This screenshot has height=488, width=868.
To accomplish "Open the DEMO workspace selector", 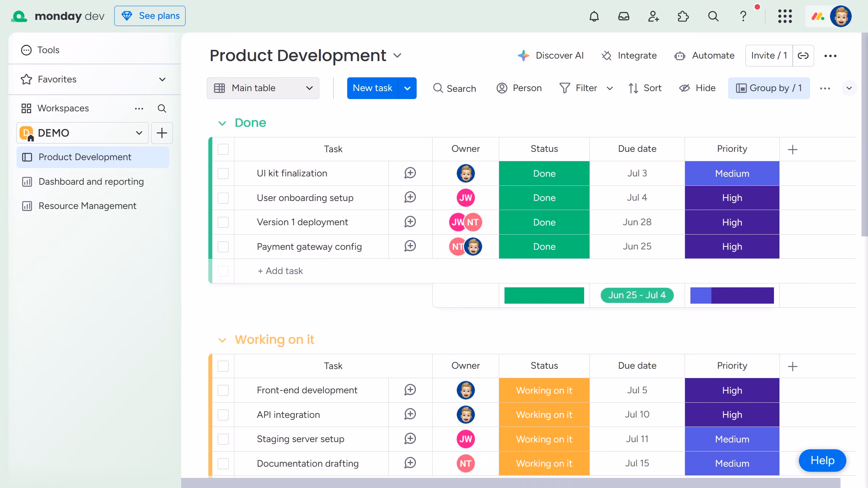I will [x=82, y=133].
